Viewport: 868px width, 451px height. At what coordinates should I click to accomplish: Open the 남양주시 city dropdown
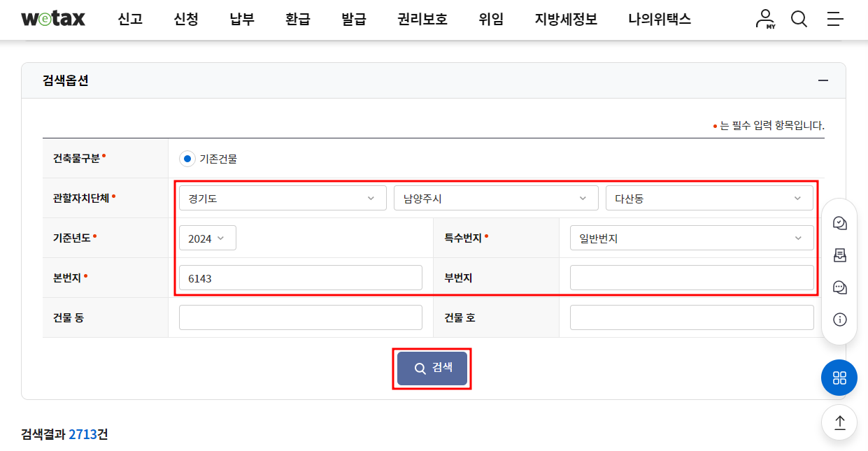pyautogui.click(x=496, y=198)
